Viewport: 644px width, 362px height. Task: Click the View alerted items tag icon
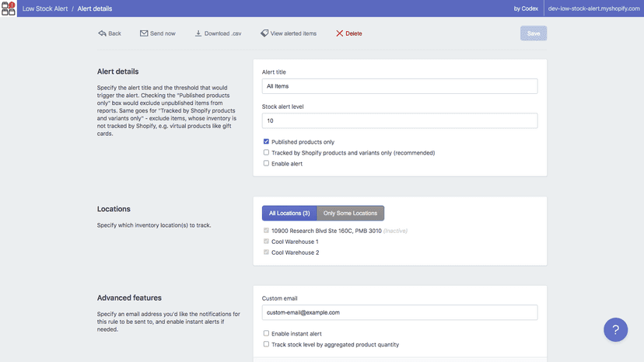click(x=264, y=33)
